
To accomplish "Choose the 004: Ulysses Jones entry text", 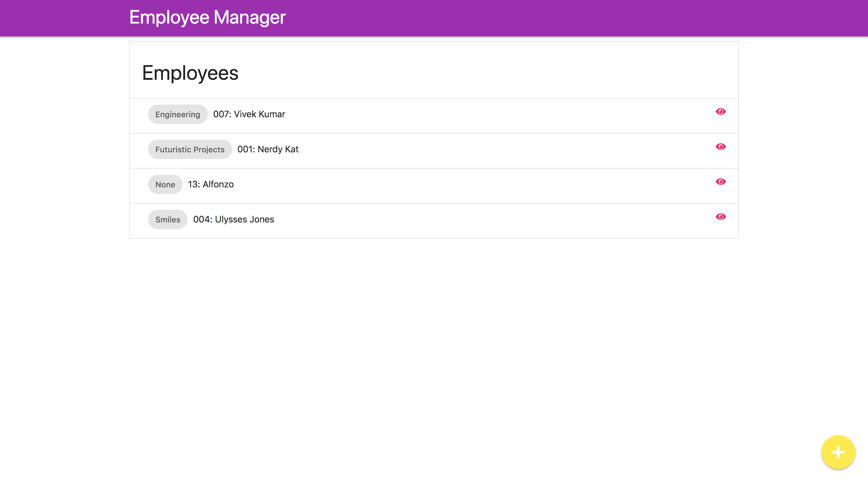I will [x=234, y=219].
